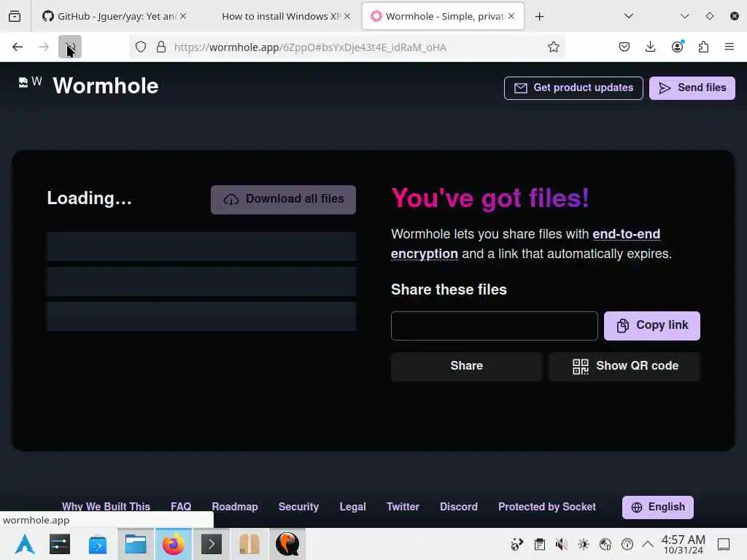The width and height of the screenshot is (747, 560).
Task: Click Get product updates button
Action: 573,88
